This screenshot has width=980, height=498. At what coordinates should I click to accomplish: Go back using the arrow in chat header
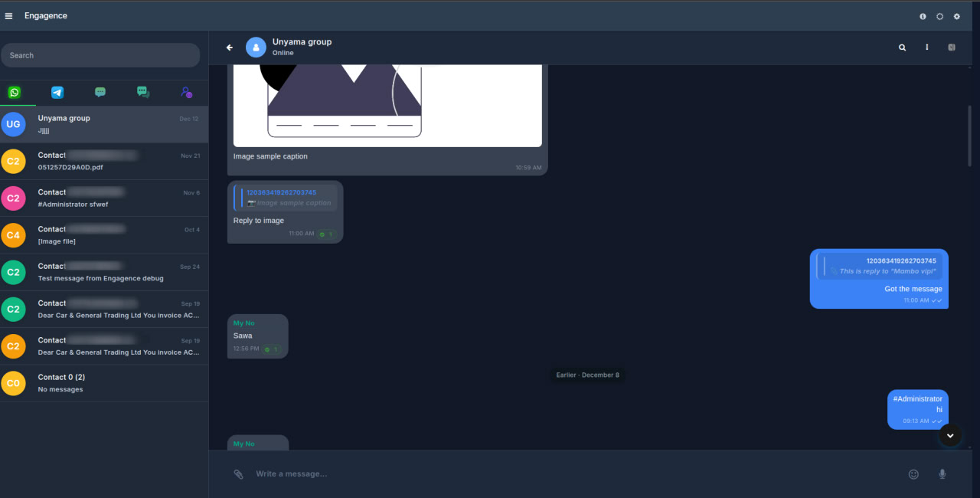click(x=229, y=47)
